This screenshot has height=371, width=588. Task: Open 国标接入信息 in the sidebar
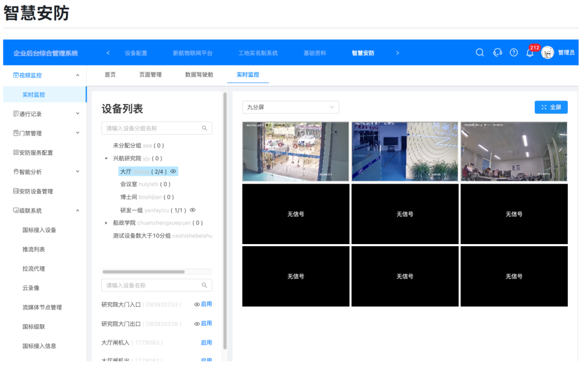click(39, 346)
